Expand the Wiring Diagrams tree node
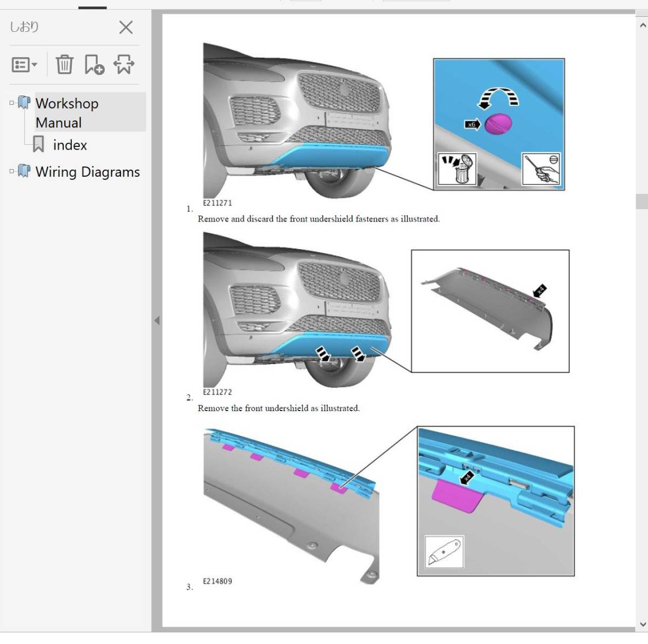Image resolution: width=648 pixels, height=644 pixels. click(12, 171)
